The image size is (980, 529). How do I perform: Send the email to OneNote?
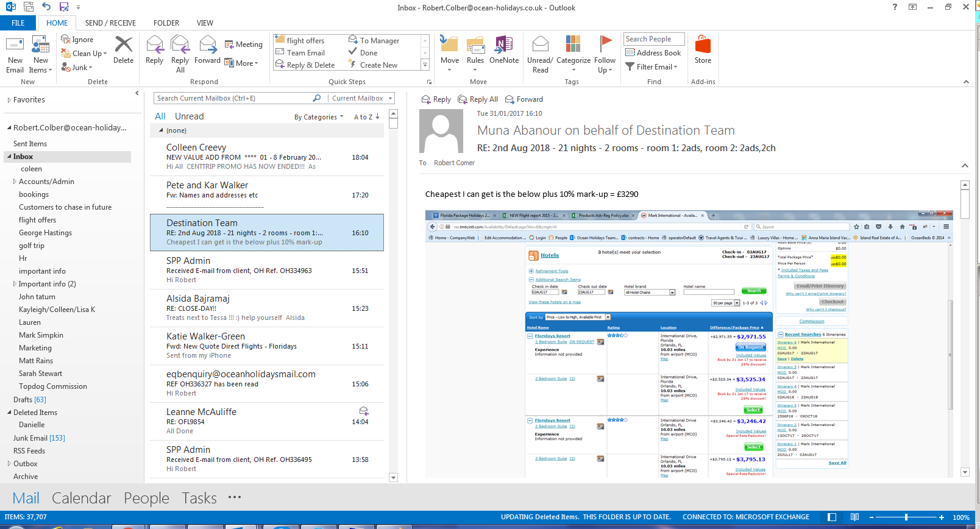tap(504, 50)
